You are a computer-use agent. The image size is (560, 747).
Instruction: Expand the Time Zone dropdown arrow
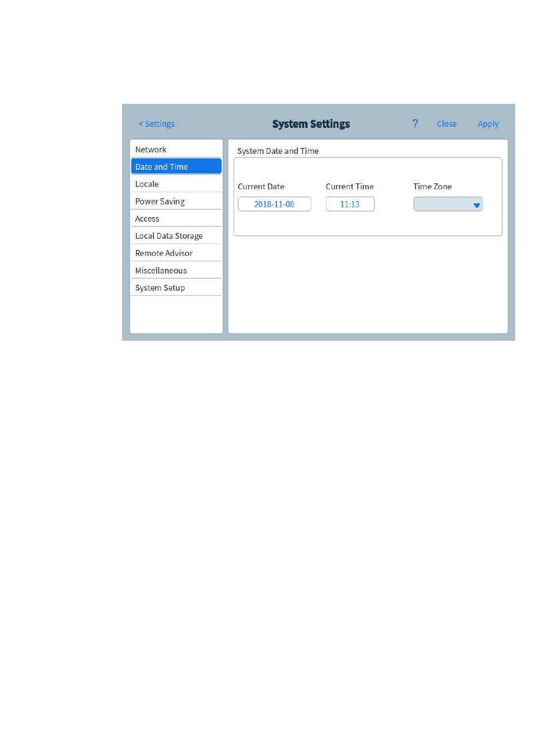476,205
